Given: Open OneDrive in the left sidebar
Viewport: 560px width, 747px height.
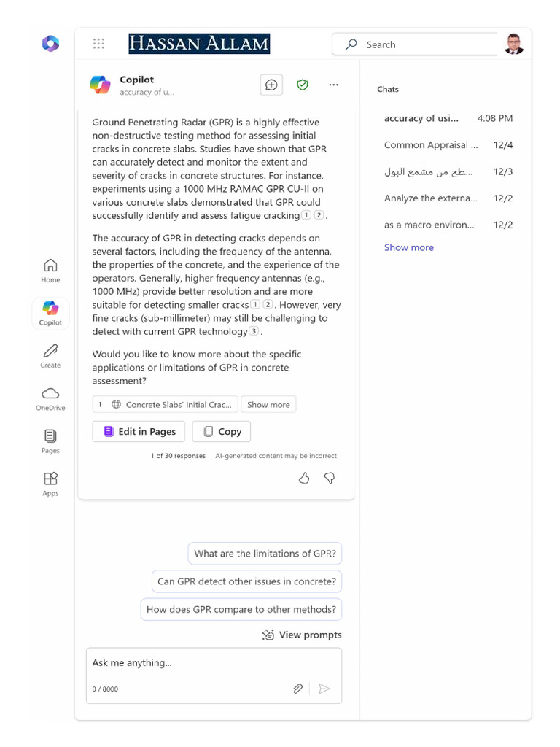Looking at the screenshot, I should coord(50,399).
